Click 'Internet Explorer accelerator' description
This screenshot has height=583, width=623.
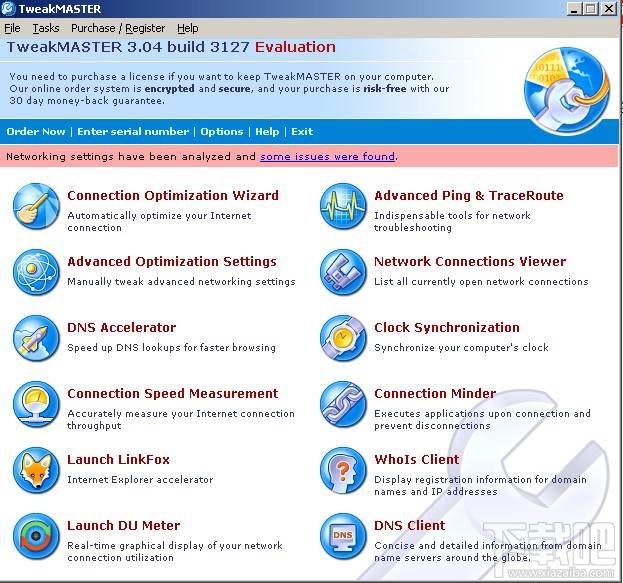coord(140,480)
